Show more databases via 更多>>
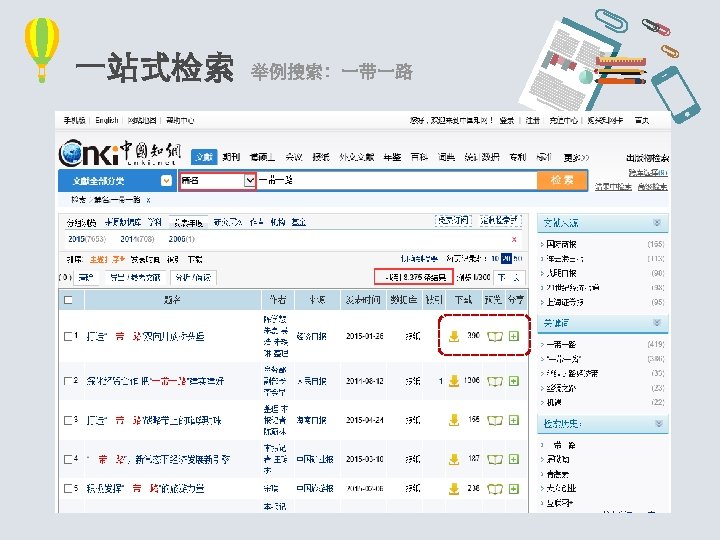Screen dimensions: 720x540 576,158
